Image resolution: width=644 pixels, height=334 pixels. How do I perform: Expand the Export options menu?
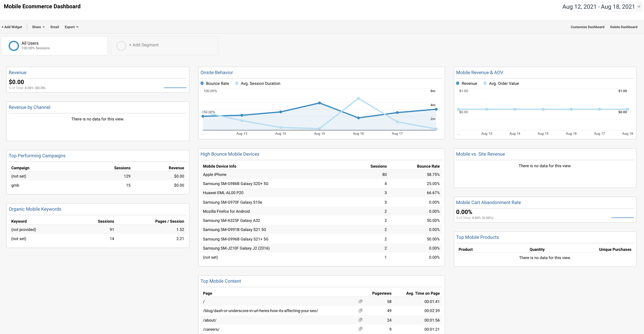click(x=71, y=27)
